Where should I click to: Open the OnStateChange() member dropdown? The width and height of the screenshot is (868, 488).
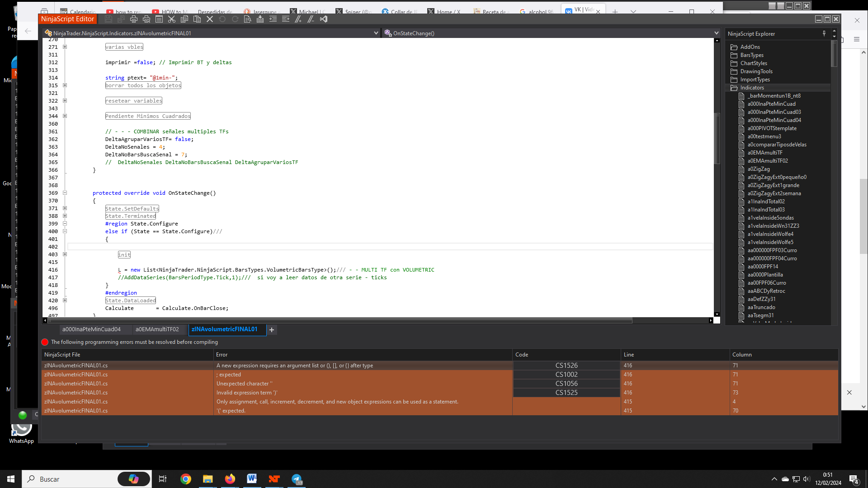tap(716, 33)
